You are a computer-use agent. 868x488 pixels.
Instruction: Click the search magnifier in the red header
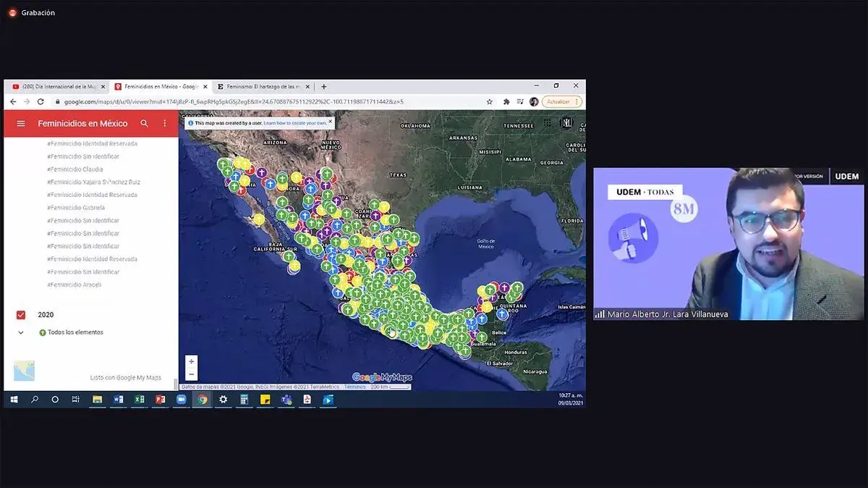pos(145,124)
